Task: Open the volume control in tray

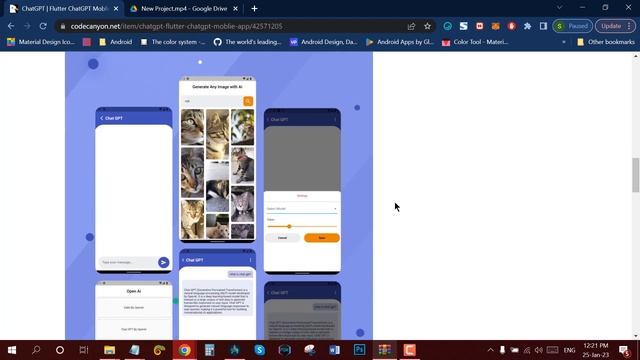Action: click(x=539, y=350)
